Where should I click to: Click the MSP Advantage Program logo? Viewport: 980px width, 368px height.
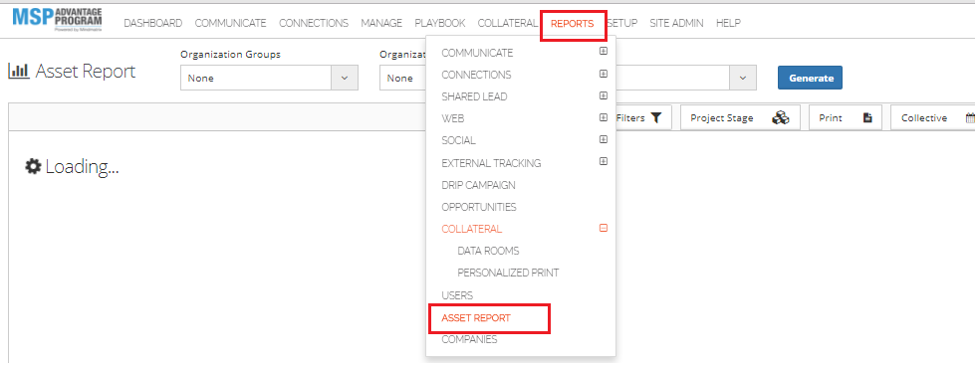[57, 20]
